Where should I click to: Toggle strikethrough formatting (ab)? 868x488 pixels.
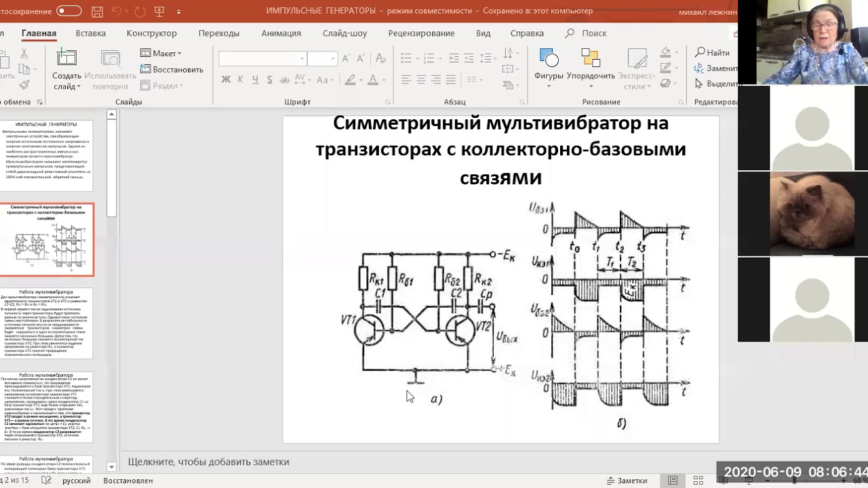pyautogui.click(x=285, y=80)
